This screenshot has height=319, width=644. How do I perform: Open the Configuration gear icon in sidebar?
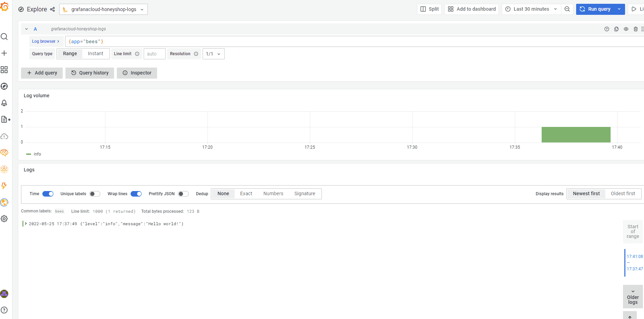pyautogui.click(x=4, y=219)
